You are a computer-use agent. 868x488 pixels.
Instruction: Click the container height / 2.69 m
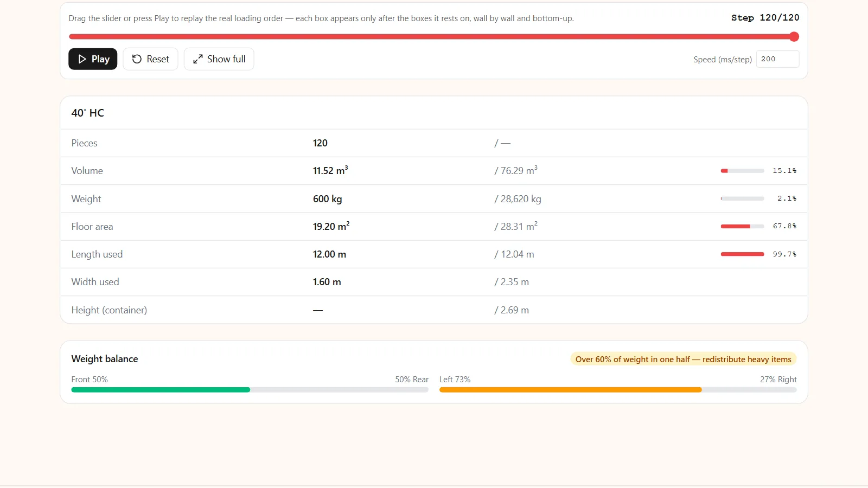[x=512, y=310]
